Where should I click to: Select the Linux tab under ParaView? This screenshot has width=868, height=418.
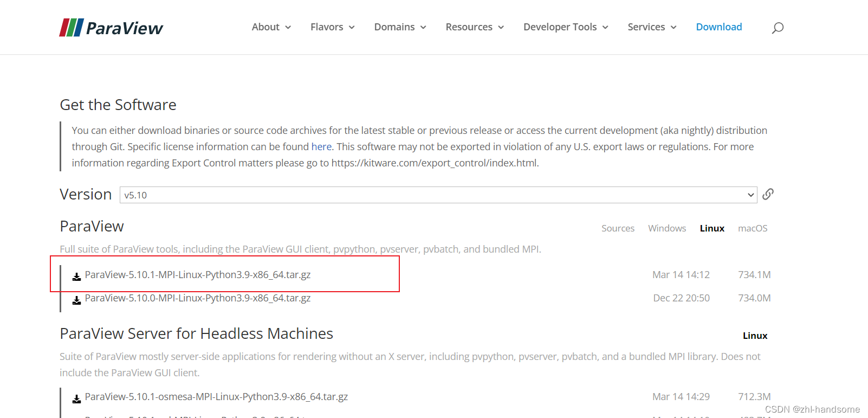pos(712,228)
